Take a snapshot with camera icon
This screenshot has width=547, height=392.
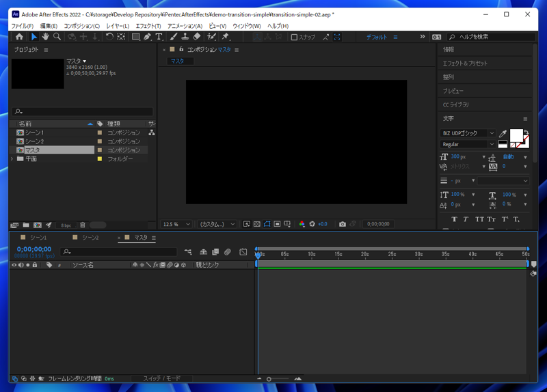343,224
